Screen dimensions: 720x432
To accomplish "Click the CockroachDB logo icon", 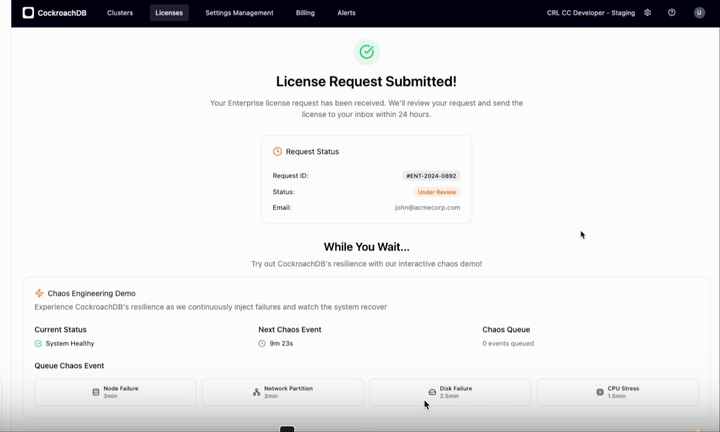I will pos(28,13).
